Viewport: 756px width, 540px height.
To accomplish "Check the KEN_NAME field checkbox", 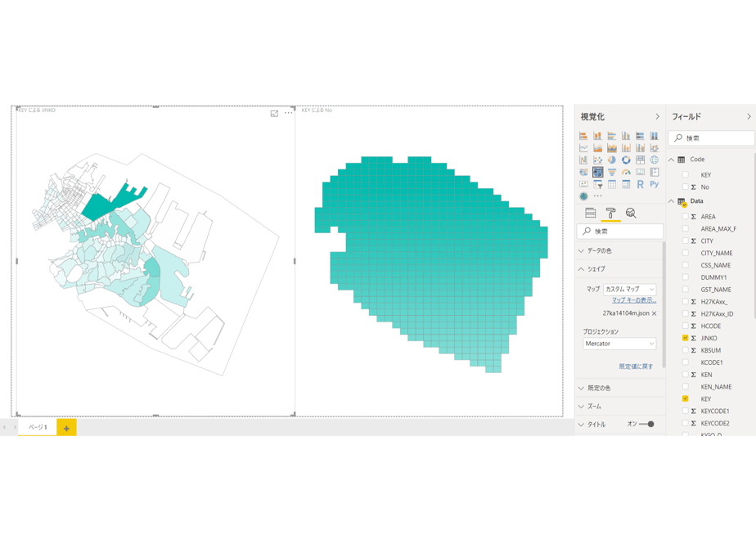I will (685, 387).
